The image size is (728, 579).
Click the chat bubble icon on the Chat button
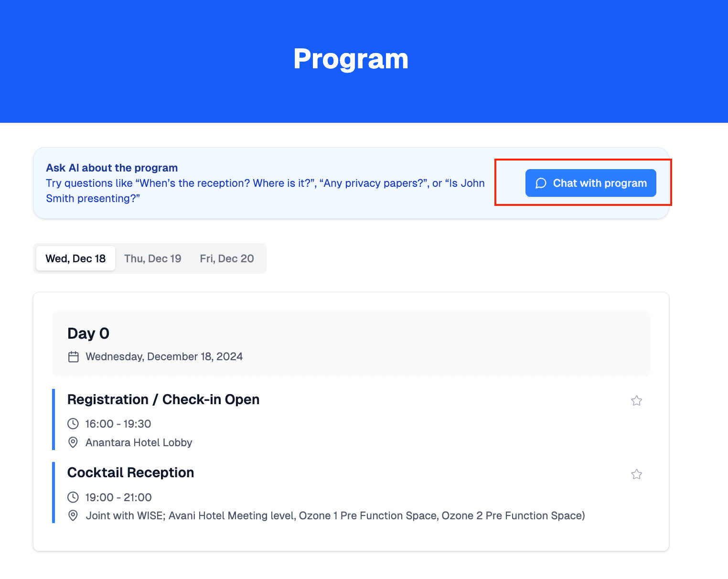[541, 183]
